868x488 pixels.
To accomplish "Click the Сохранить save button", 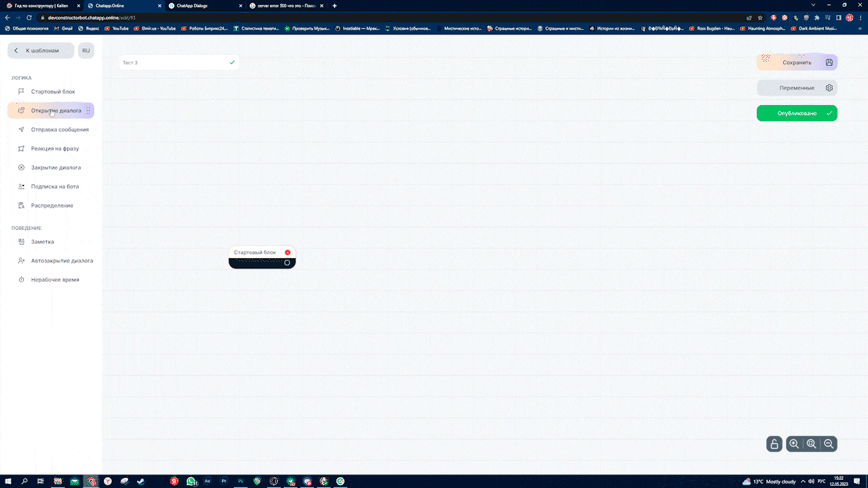I will pos(797,62).
